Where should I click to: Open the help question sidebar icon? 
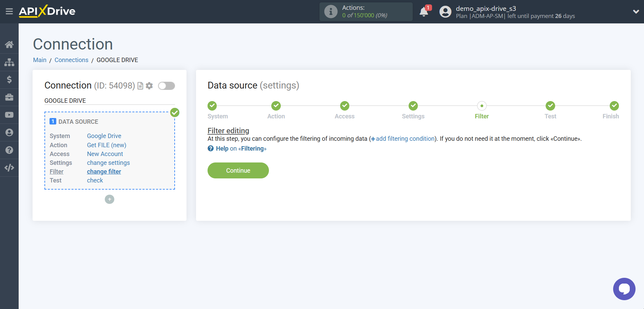click(9, 150)
